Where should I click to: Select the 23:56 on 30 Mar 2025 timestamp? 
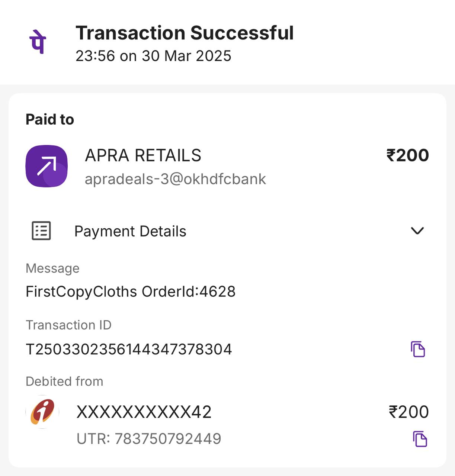pos(153,56)
